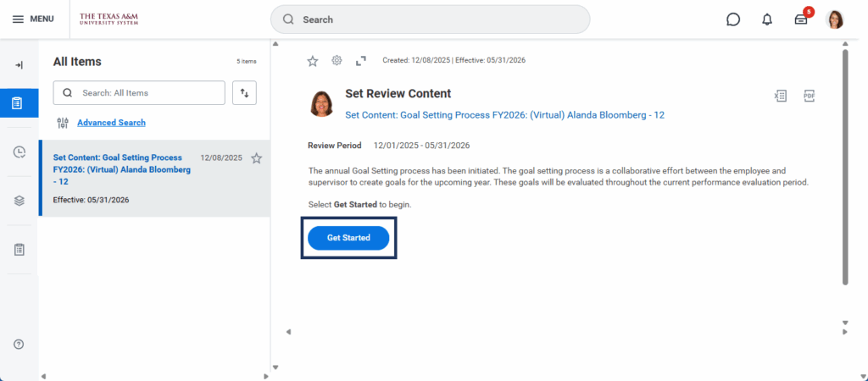The width and height of the screenshot is (868, 381).
Task: Open the clock history sidebar icon
Action: tap(19, 152)
